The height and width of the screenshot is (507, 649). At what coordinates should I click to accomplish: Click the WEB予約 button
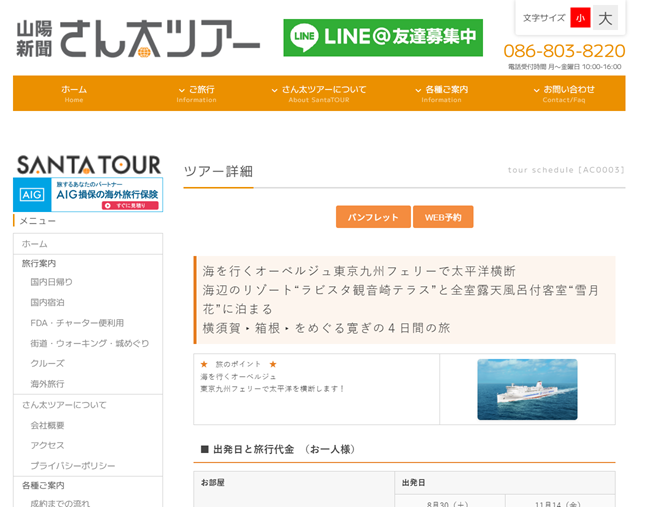coord(443,217)
